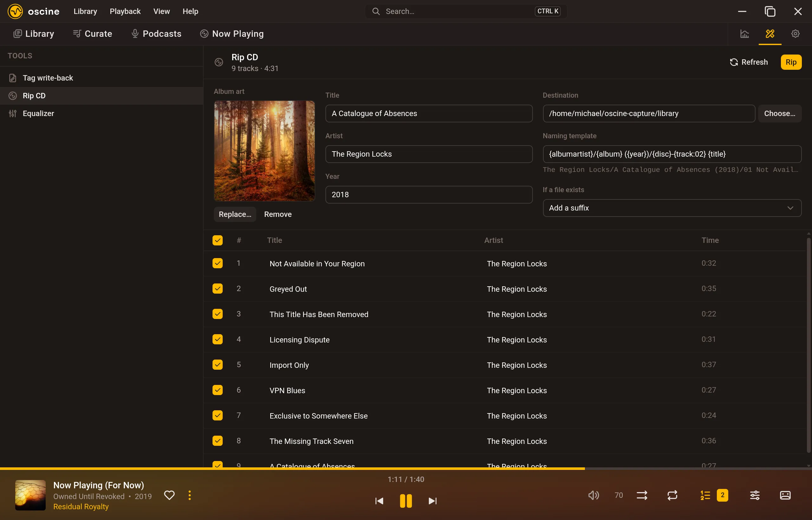Uncheck track This Title Has Been Removed
Image resolution: width=812 pixels, height=520 pixels.
(218, 314)
